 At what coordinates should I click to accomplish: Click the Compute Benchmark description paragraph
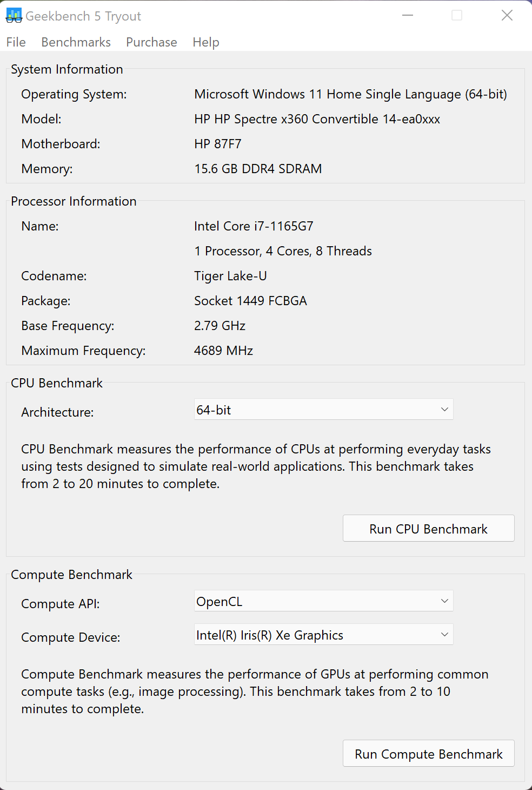point(255,691)
